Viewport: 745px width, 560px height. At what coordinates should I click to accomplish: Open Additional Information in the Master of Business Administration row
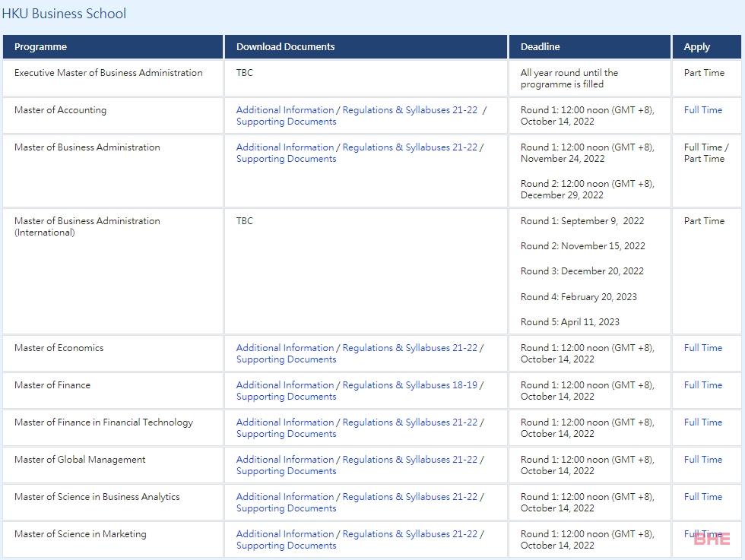[x=285, y=147]
